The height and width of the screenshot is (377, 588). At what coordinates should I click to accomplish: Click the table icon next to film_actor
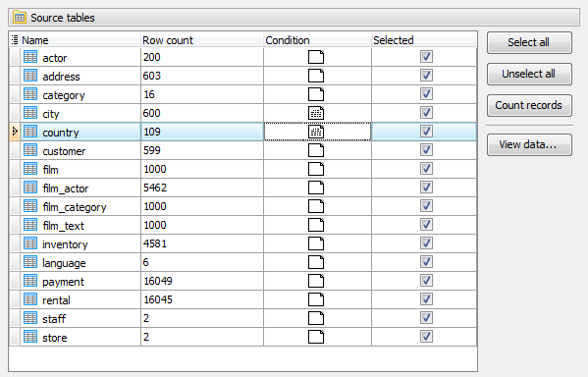tap(30, 188)
